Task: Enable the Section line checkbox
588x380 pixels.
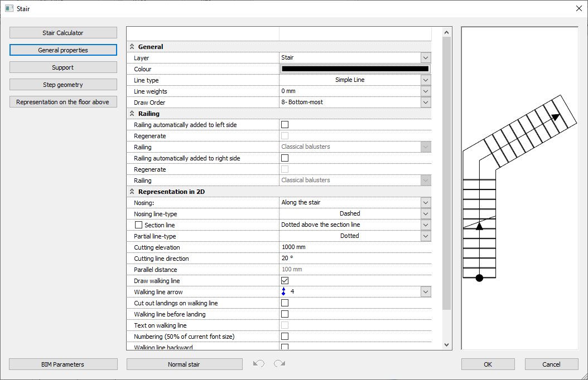Action: point(139,225)
